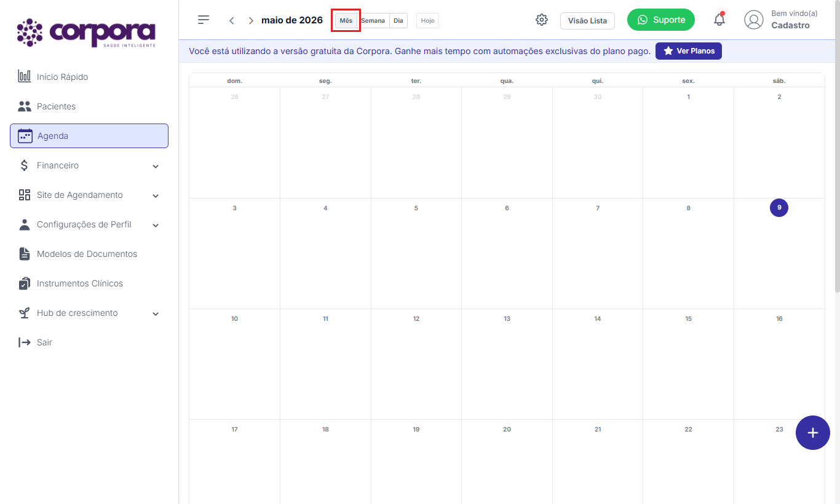840x504 pixels.
Task: Click the Início Rápido chart icon
Action: (x=25, y=77)
